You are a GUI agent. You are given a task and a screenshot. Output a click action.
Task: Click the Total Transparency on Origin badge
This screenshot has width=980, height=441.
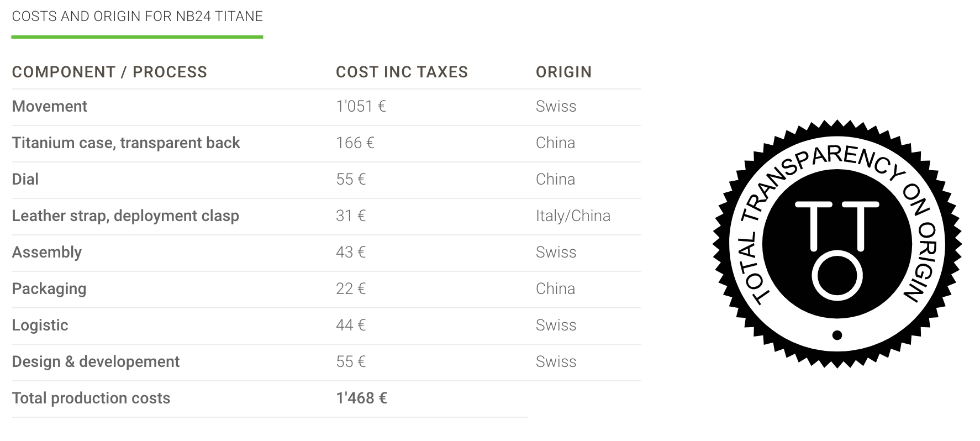pos(837,244)
